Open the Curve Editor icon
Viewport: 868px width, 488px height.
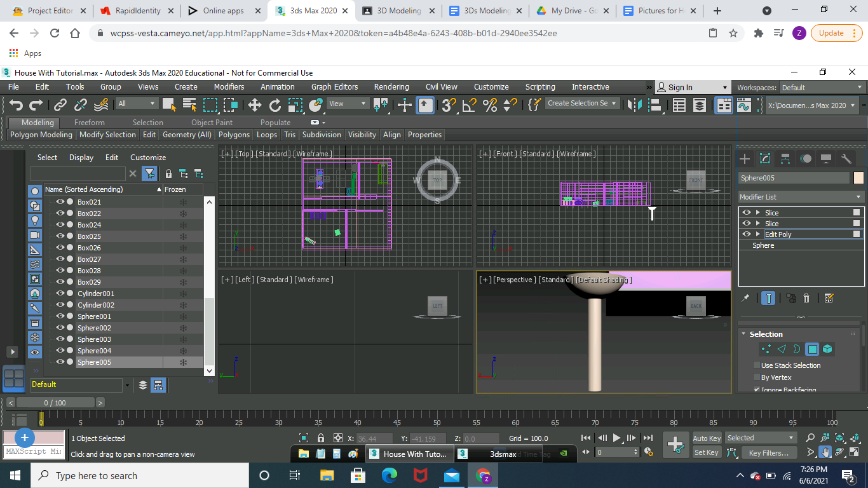click(744, 105)
